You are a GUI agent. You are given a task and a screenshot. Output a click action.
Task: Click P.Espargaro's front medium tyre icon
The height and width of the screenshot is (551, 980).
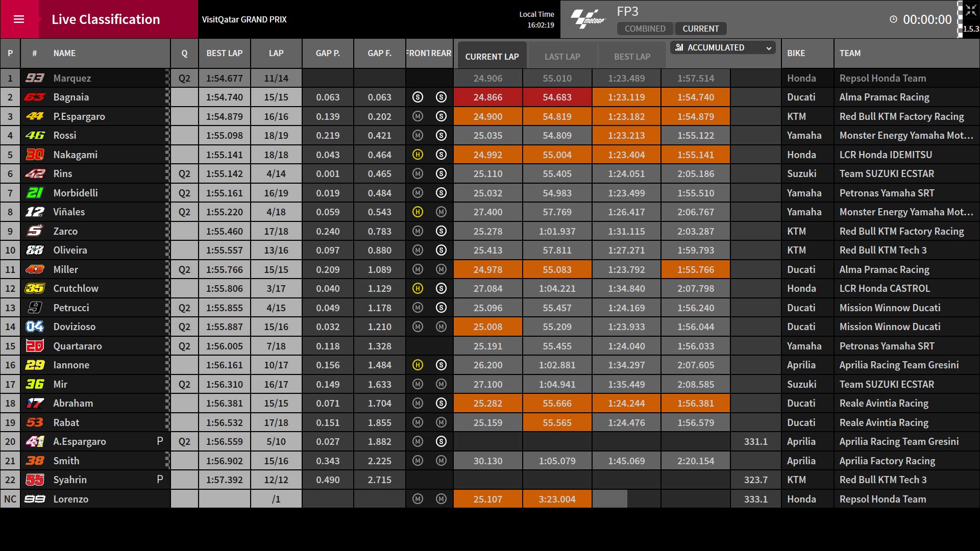click(x=418, y=116)
